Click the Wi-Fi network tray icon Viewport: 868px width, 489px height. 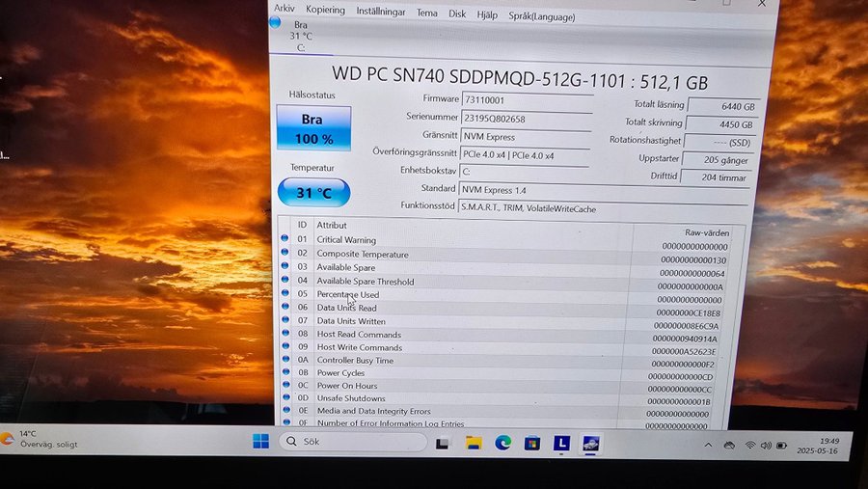[750, 446]
